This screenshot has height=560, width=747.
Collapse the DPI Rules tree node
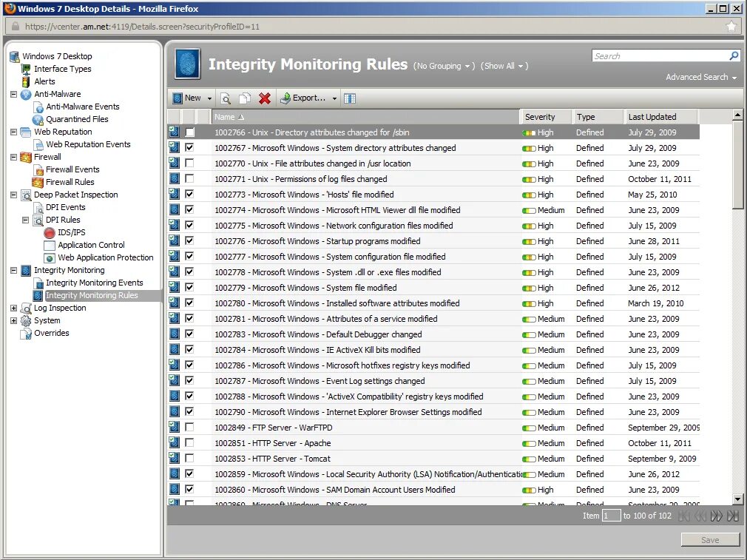[26, 220]
